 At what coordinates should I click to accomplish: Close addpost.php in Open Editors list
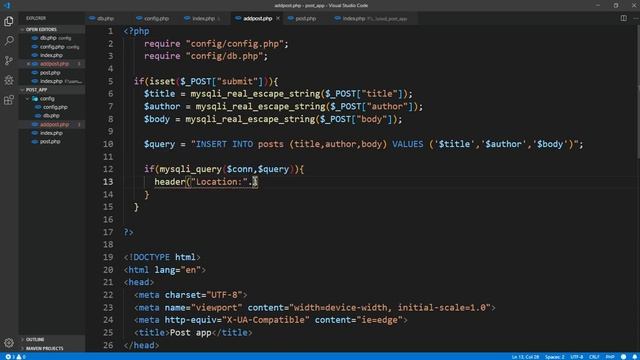point(28,64)
